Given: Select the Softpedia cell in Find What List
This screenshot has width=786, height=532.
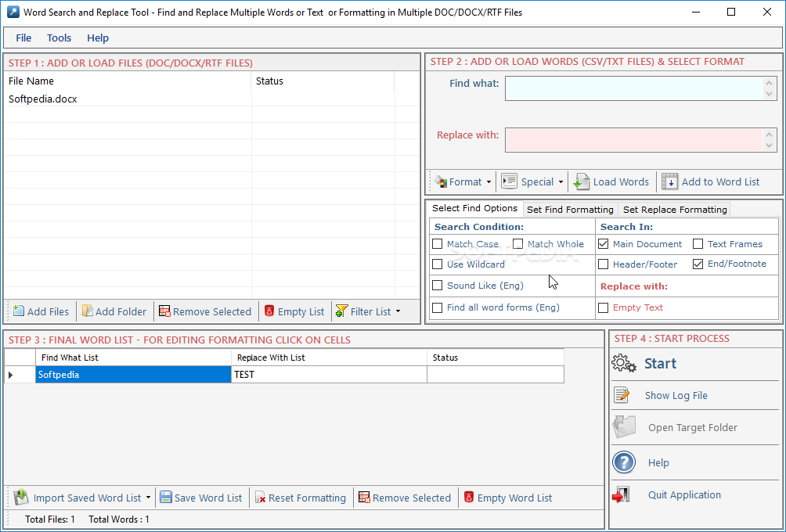Looking at the screenshot, I should coord(133,374).
